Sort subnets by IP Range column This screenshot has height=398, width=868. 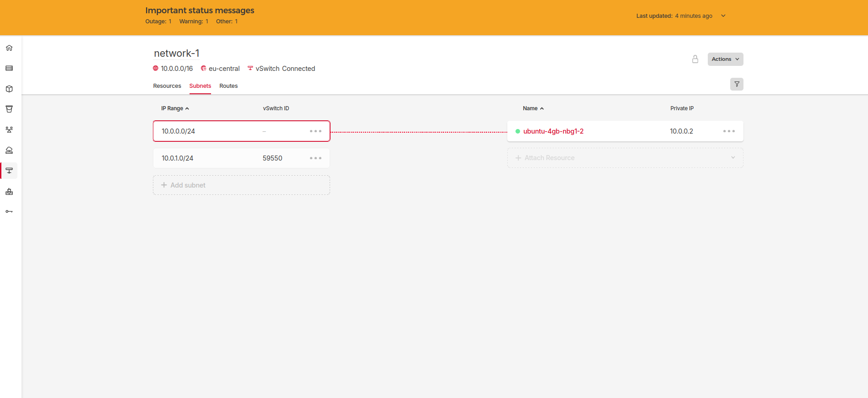pos(174,108)
